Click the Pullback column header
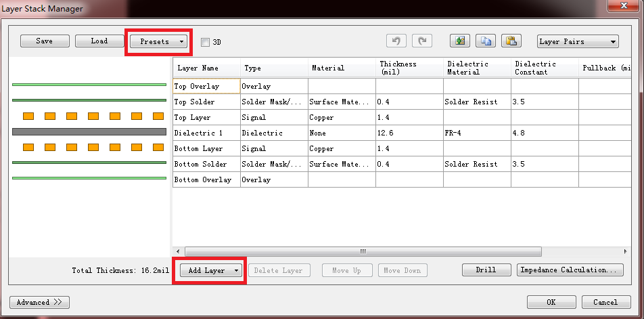This screenshot has width=644, height=319. (x=605, y=68)
